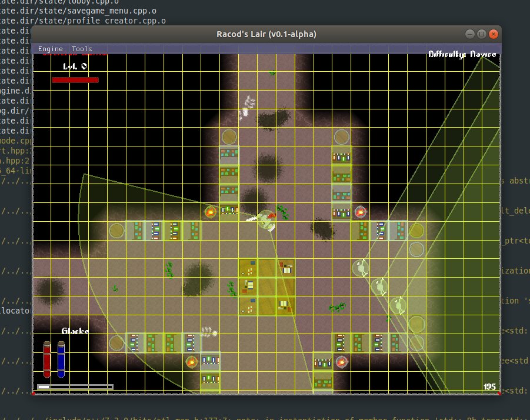The image size is (530, 420).
Task: Click the Difficulty: Novice label
Action: coord(462,54)
